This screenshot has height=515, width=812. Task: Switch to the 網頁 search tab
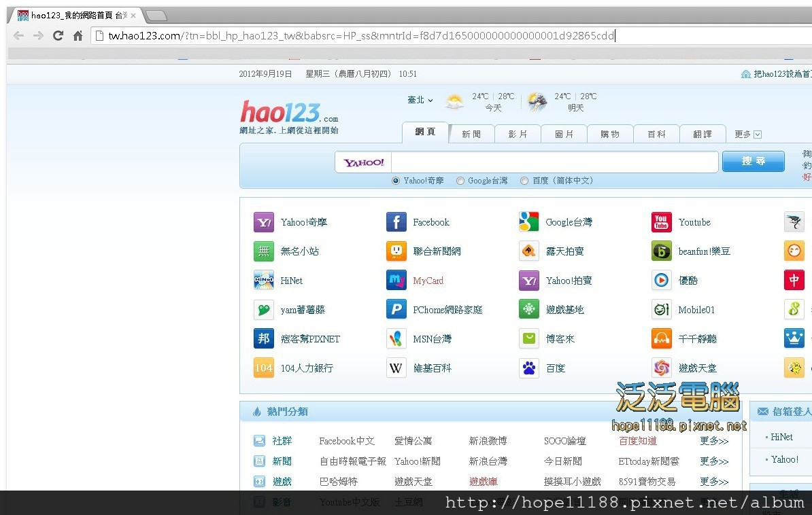click(425, 132)
